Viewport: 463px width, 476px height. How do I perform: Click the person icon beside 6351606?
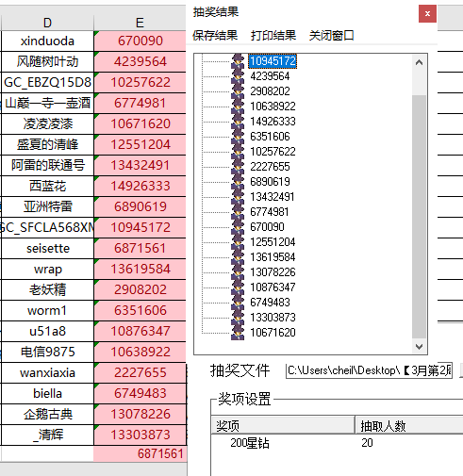(x=238, y=137)
